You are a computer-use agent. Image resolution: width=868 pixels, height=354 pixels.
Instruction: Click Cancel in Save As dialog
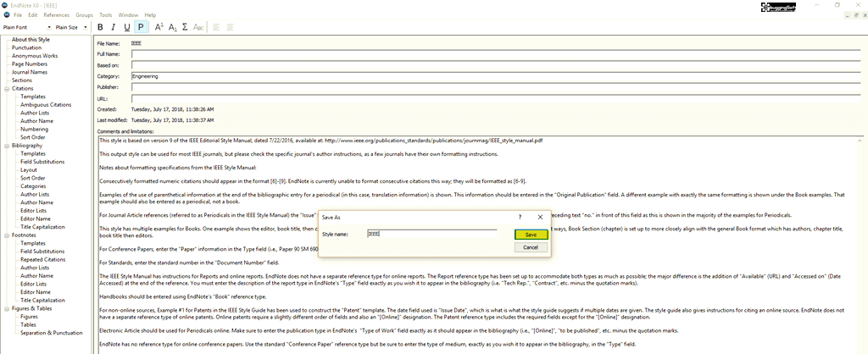point(531,247)
